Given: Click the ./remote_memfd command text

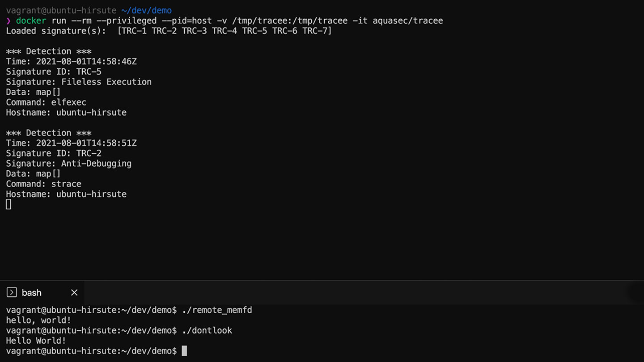Looking at the screenshot, I should coord(217,310).
